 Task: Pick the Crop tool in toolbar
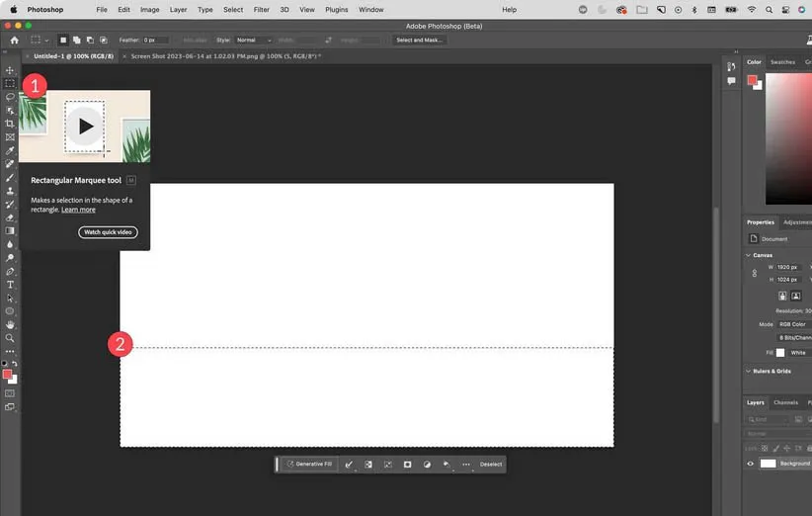(10, 124)
